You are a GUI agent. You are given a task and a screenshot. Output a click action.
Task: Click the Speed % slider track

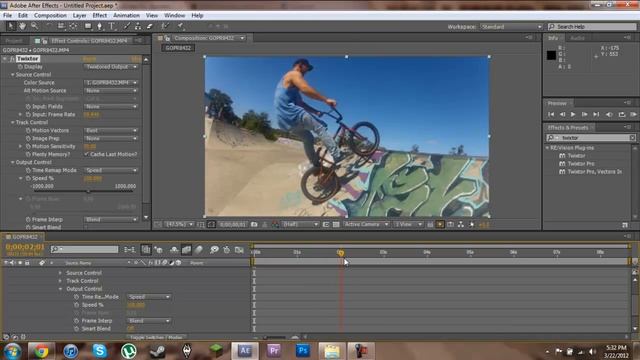[84, 191]
